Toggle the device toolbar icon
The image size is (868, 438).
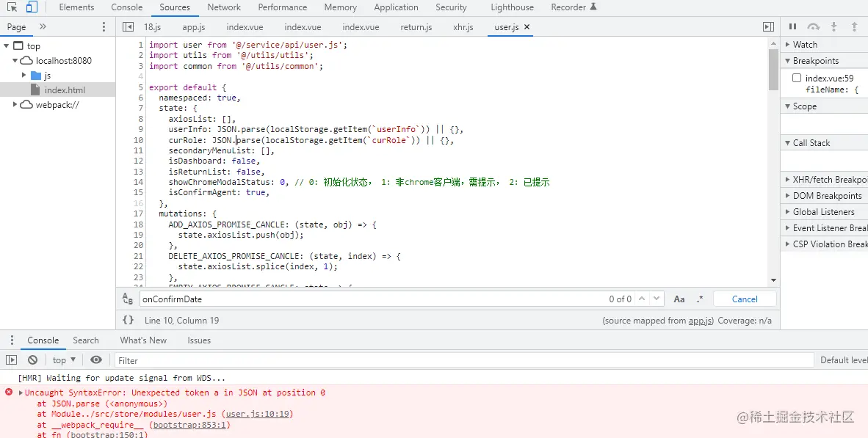[x=32, y=7]
